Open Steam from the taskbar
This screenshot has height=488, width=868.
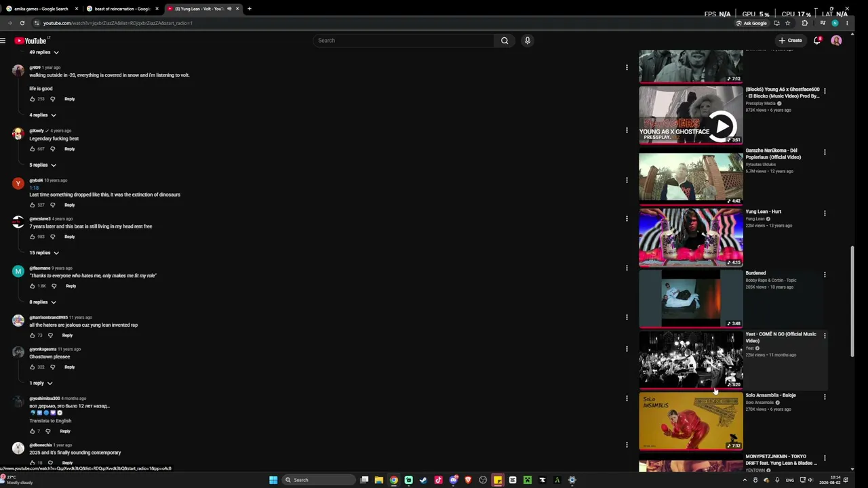[x=423, y=480]
